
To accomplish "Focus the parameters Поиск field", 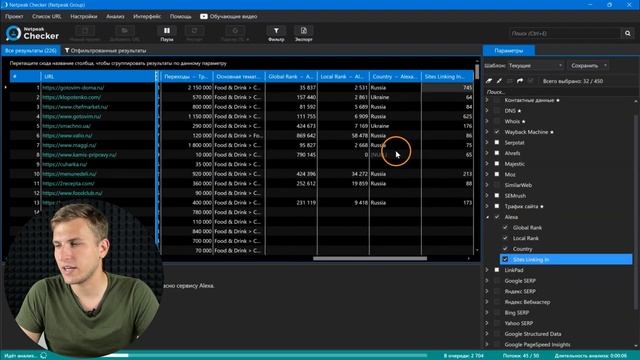I will (x=559, y=92).
